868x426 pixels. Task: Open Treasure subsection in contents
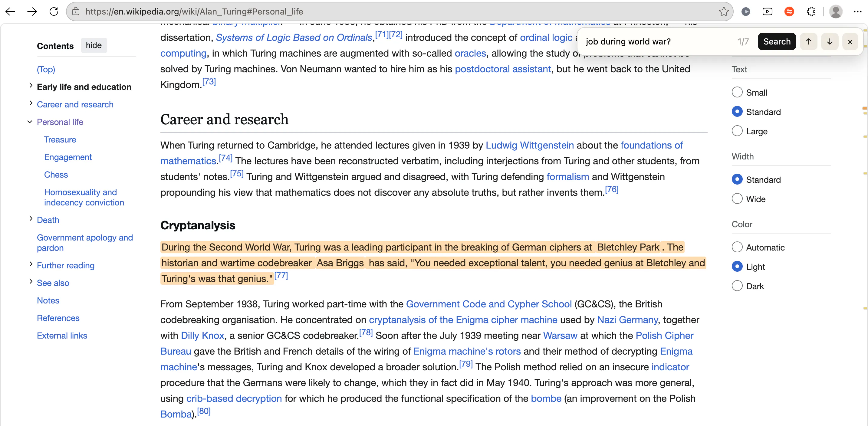(x=60, y=139)
